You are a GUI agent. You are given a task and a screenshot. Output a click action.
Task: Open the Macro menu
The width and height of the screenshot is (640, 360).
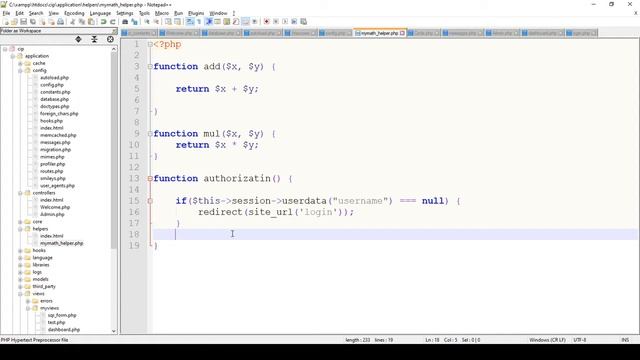[162, 13]
